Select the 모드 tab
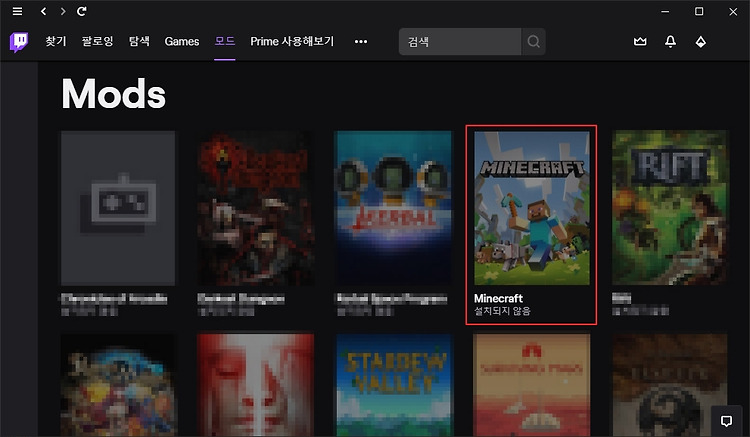This screenshot has height=437, width=750. point(224,41)
